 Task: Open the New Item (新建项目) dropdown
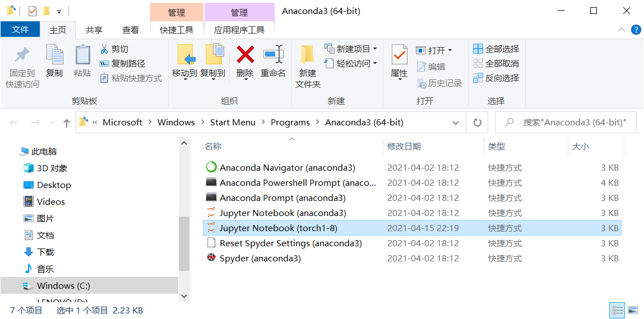click(x=375, y=49)
